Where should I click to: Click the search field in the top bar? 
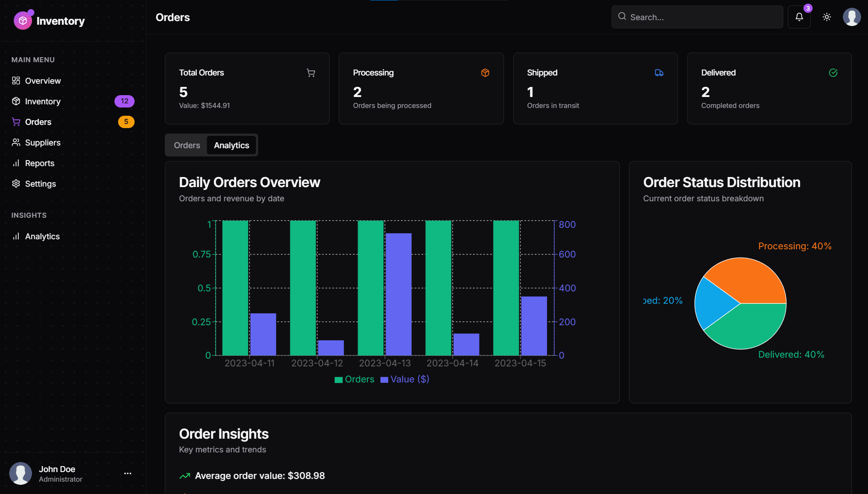coord(697,17)
